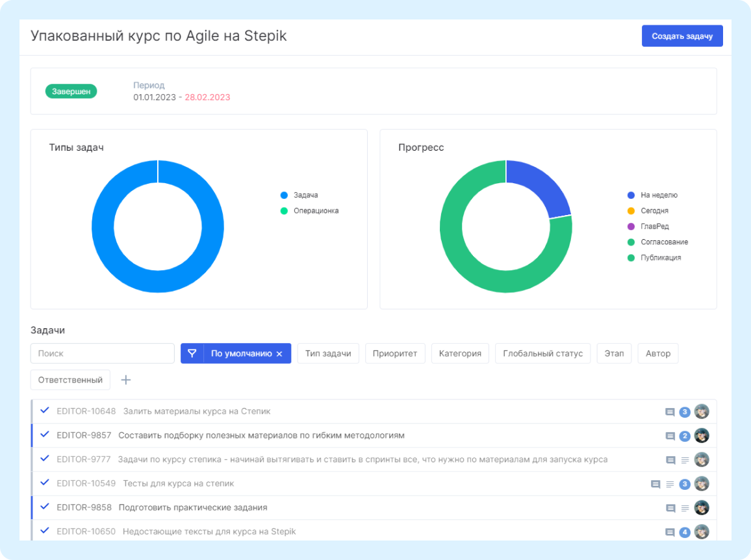The width and height of the screenshot is (751, 560).
Task: Click the counter badge 4 on EDITOR-10650
Action: click(685, 531)
